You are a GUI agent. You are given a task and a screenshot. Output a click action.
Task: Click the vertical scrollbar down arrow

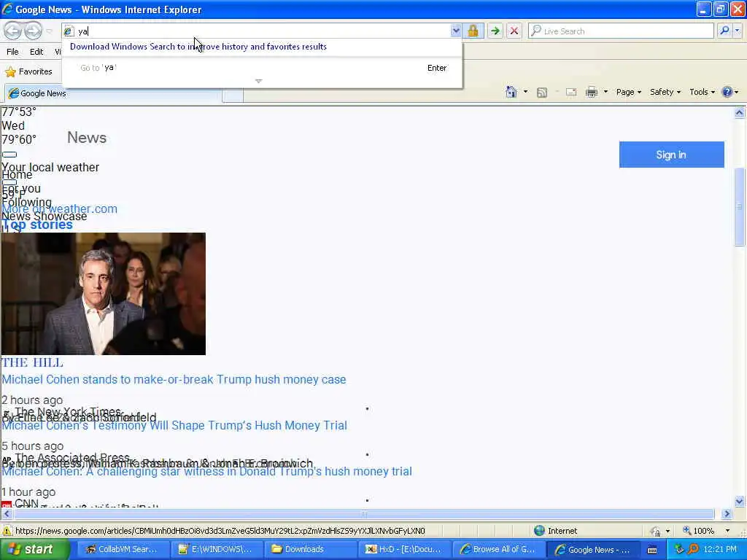(x=740, y=501)
